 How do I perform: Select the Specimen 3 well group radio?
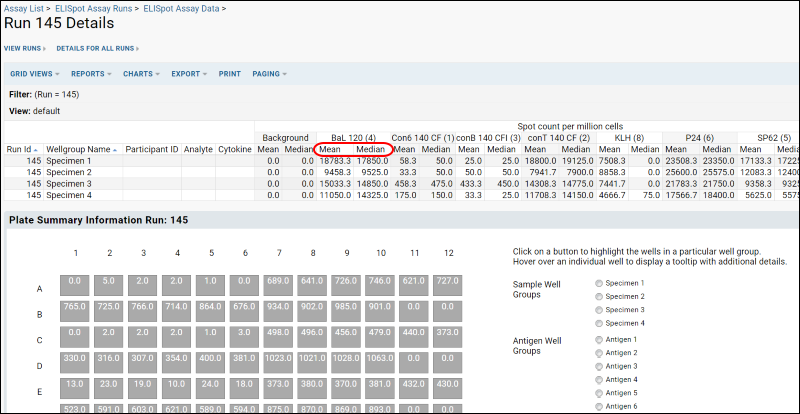(x=598, y=310)
